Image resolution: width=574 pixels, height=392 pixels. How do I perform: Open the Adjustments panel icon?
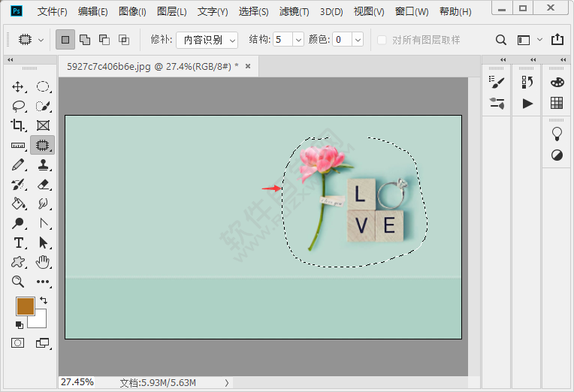click(x=557, y=155)
